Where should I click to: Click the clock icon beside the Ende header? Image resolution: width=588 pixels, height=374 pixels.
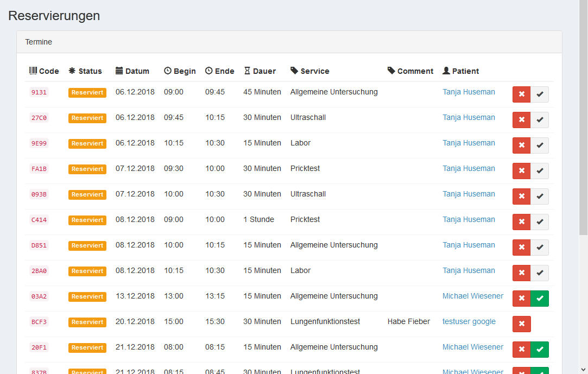tap(208, 71)
